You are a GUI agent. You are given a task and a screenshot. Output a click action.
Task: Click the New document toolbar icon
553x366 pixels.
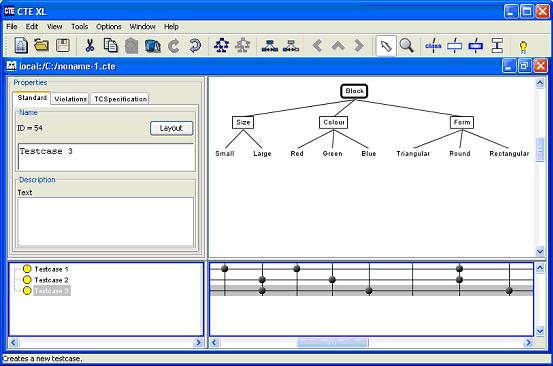(x=21, y=45)
